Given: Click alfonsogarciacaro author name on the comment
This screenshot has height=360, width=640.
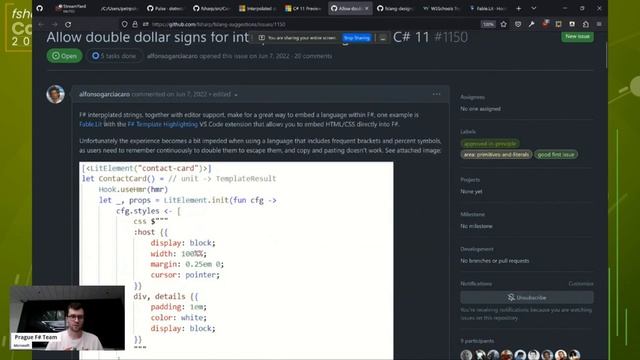Looking at the screenshot, I should (104, 94).
